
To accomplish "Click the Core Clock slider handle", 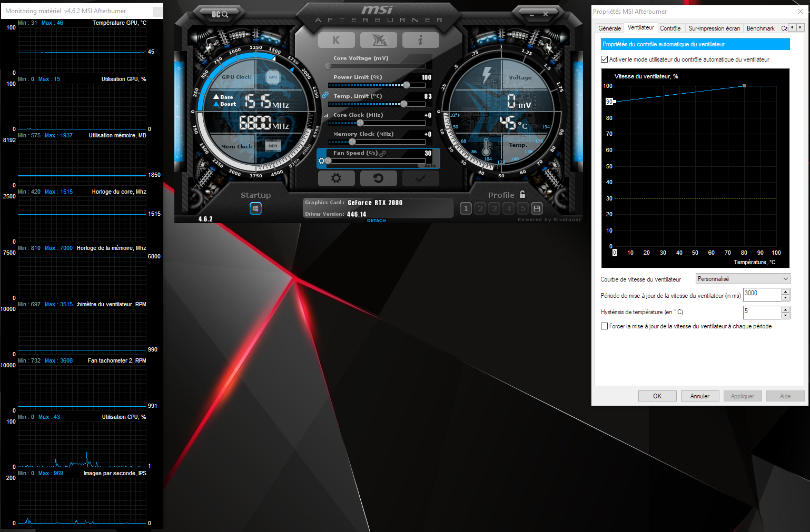I will tap(360, 123).
